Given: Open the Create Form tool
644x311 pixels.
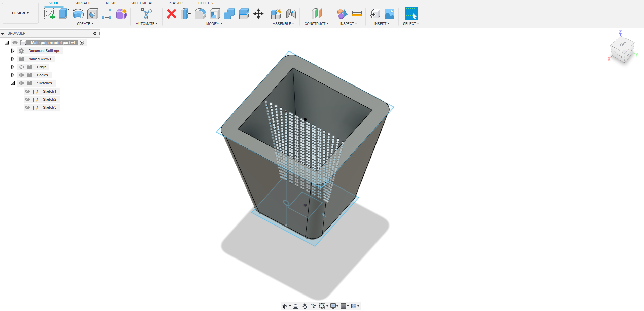Looking at the screenshot, I should 121,14.
